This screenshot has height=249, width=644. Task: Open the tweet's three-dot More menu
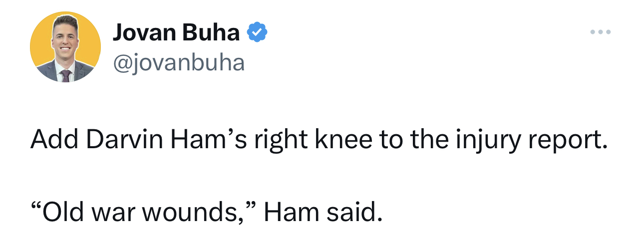(x=600, y=32)
